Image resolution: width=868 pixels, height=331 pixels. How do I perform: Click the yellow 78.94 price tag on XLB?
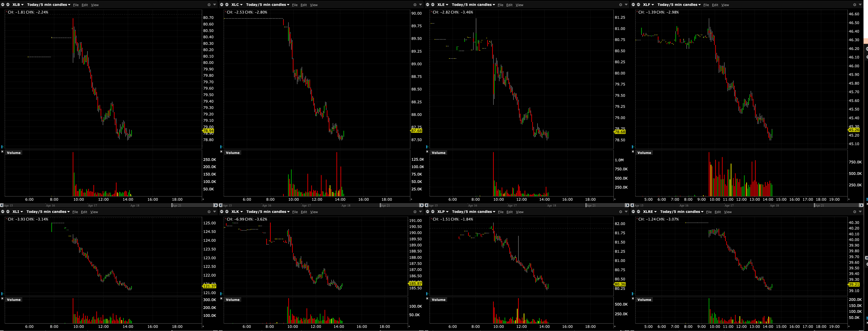point(208,131)
